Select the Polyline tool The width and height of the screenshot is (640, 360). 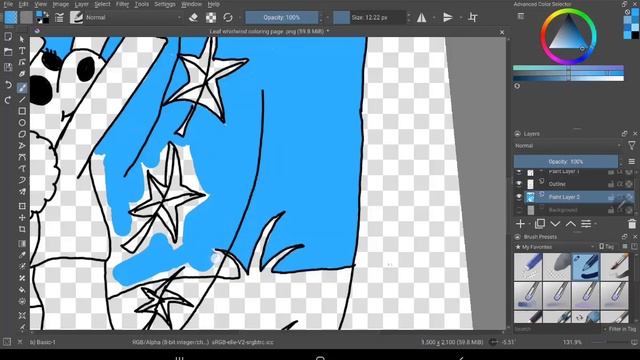click(x=22, y=146)
